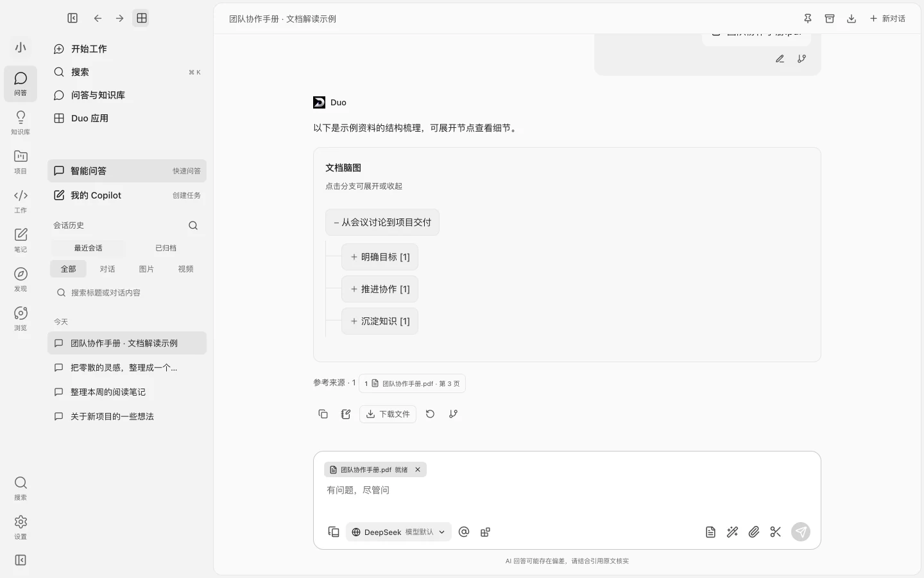Open source 团队协作手册.pdf 第 3 页
Image resolution: width=924 pixels, height=578 pixels.
412,383
